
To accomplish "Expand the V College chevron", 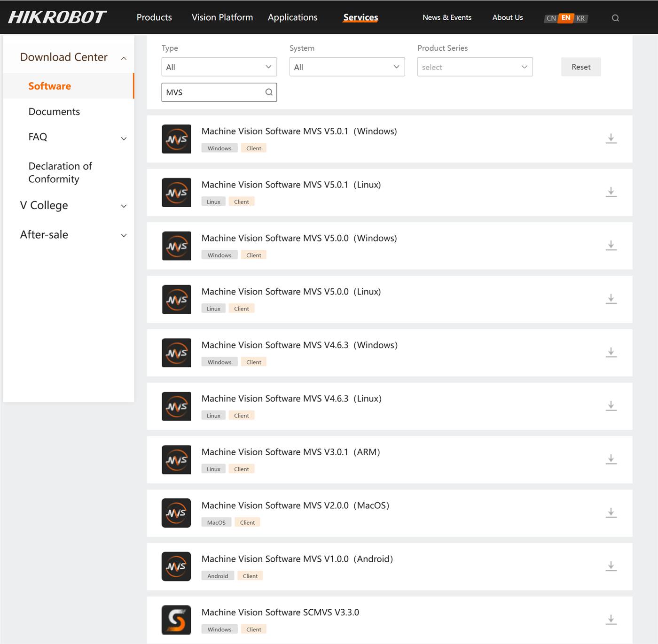I will (124, 206).
